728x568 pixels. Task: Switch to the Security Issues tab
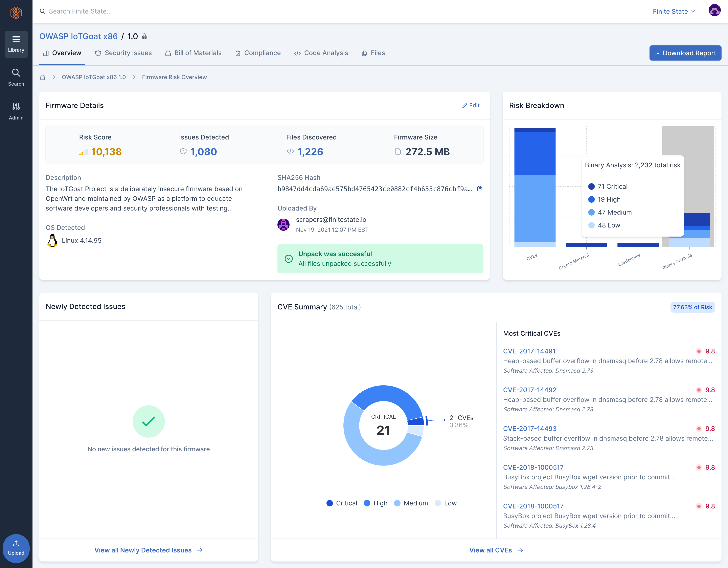pos(123,53)
